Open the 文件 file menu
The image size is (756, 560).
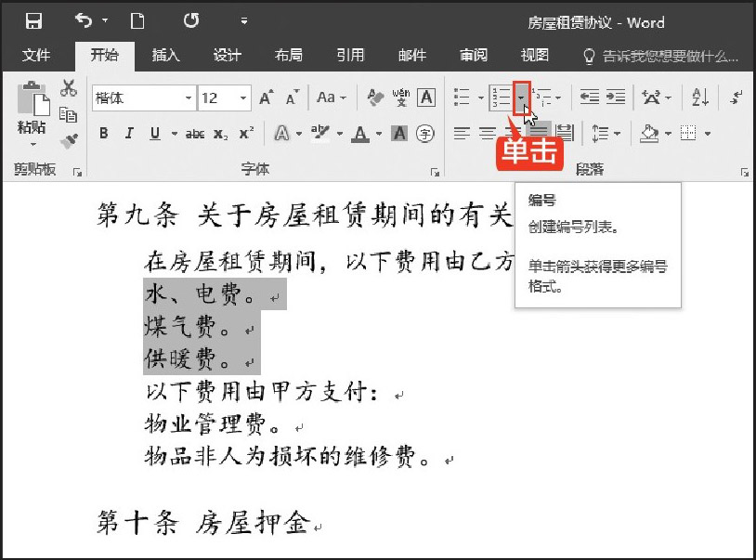point(35,55)
